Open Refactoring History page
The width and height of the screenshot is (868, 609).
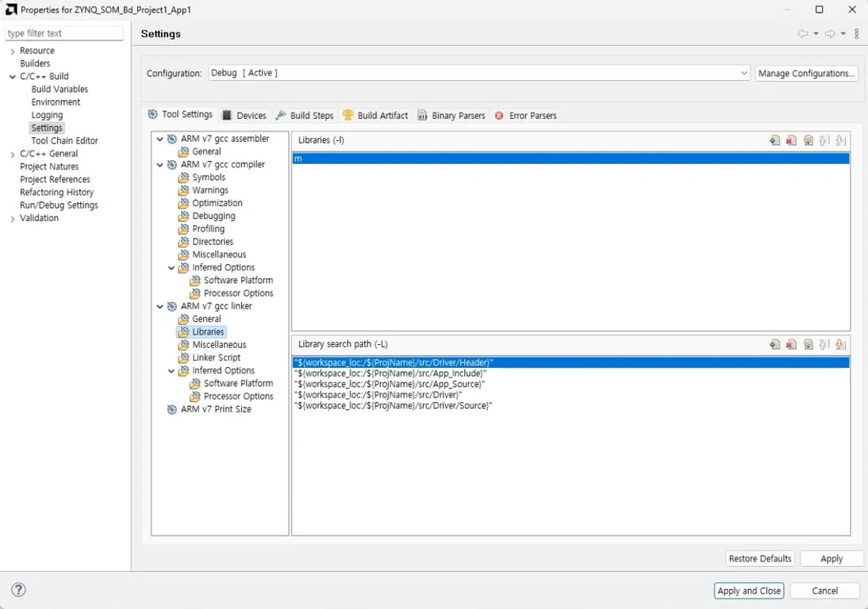(x=56, y=193)
